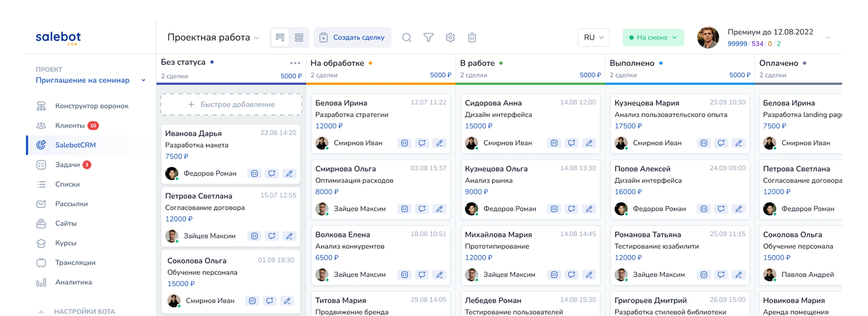868x316 pixels.
Task: Click the salebot logo
Action: (x=58, y=38)
